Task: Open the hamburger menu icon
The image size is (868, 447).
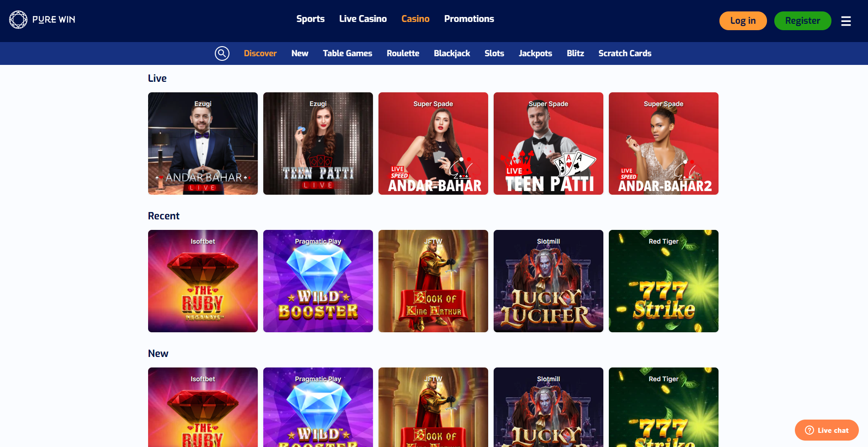Action: [x=846, y=21]
